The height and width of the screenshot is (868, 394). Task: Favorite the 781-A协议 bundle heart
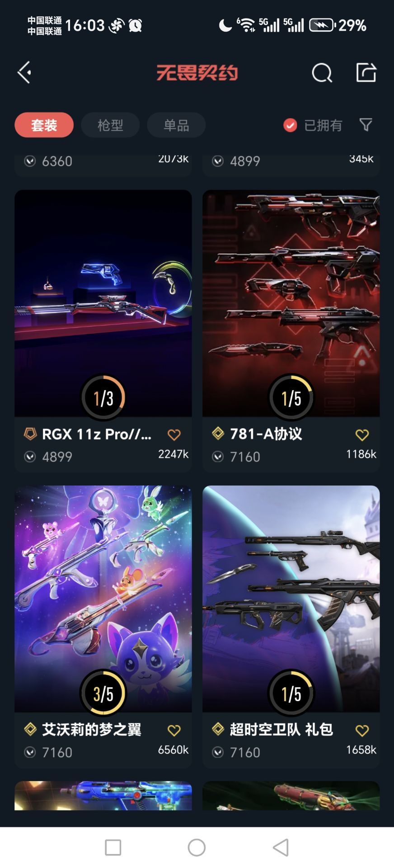(362, 435)
